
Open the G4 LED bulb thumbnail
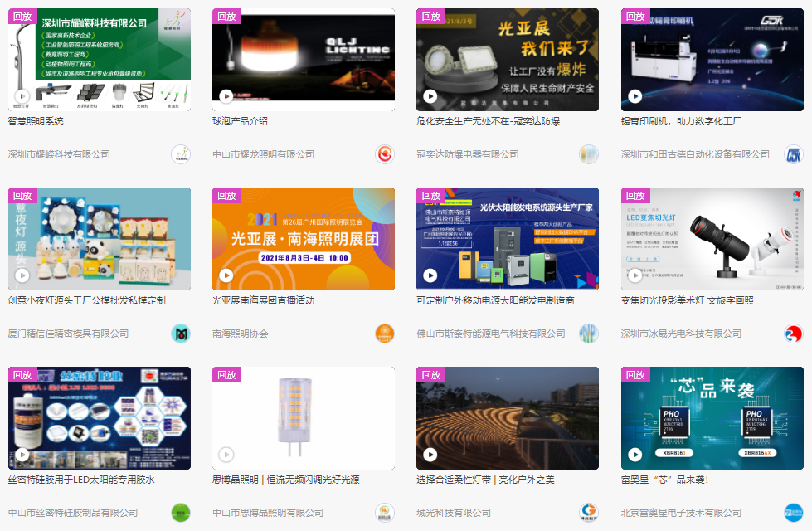pos(304,418)
